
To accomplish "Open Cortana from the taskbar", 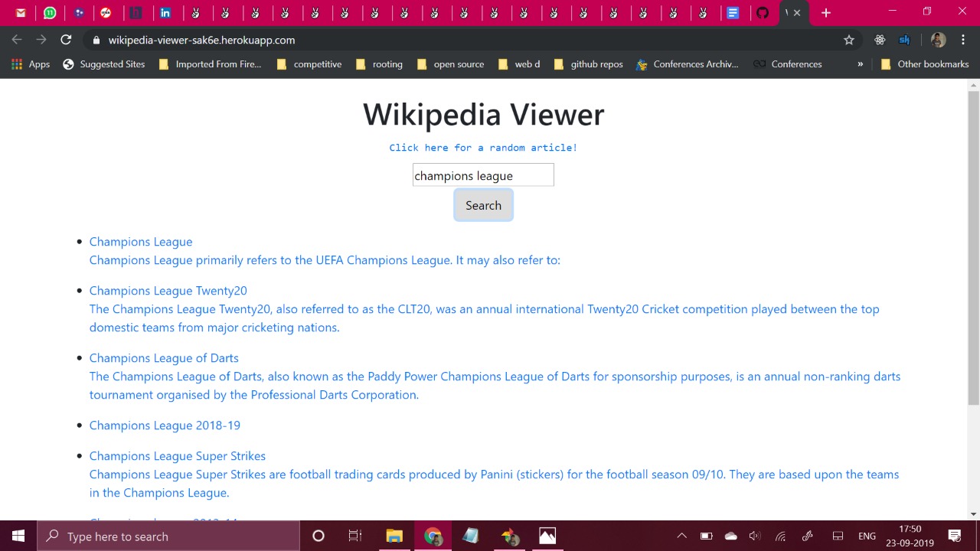I will [x=318, y=536].
